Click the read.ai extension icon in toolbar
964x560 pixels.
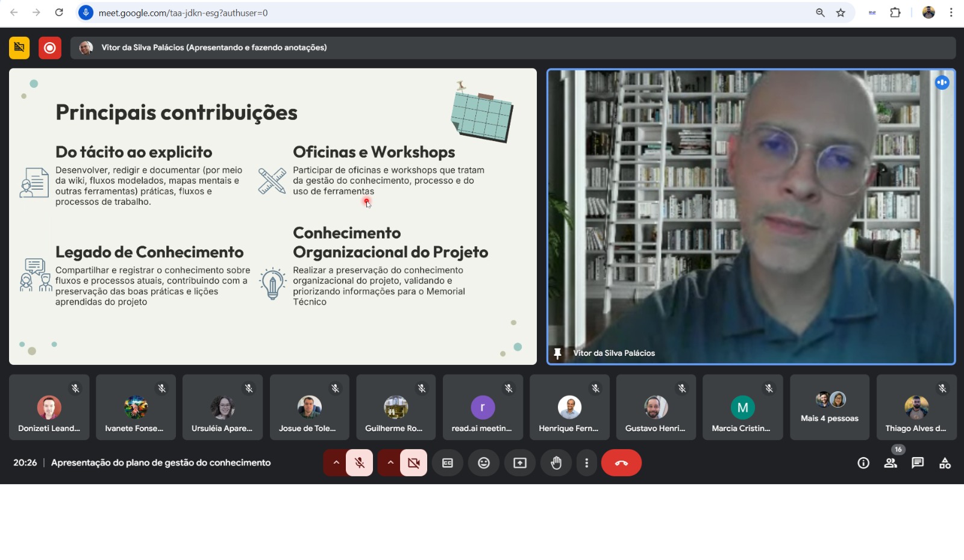pos(872,13)
